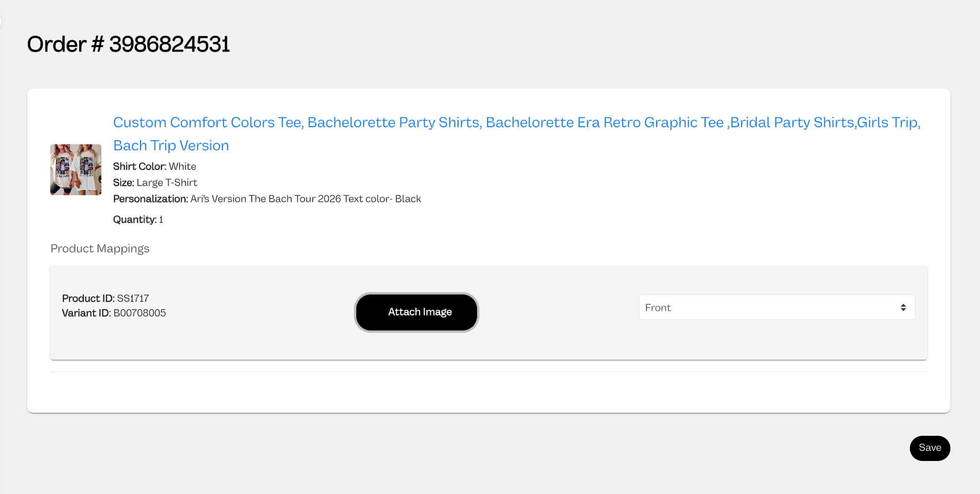Click the partial white circle at window edge
The image size is (980, 494).
pos(0,22)
